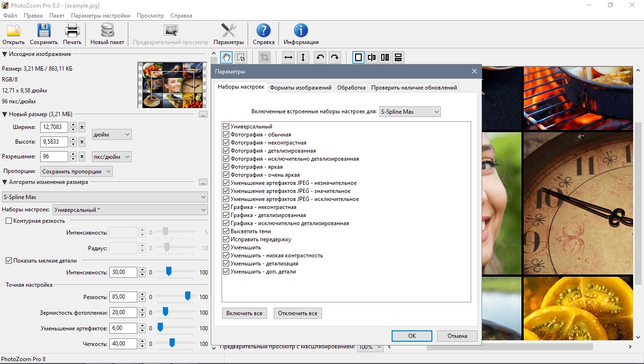Uncheck Фотография - обычная preset
Screen dimensions: 644x364
point(226,135)
